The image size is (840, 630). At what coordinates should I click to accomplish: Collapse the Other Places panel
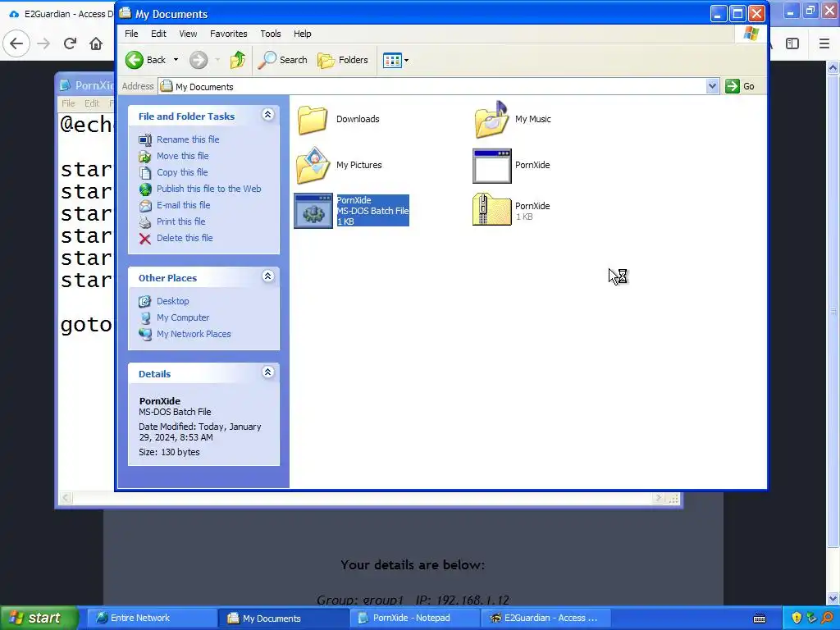tap(268, 276)
